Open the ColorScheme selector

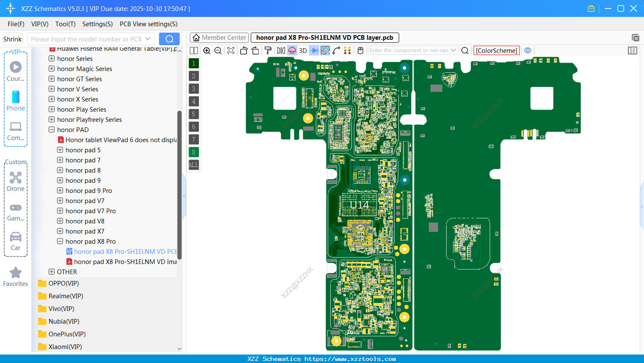496,50
